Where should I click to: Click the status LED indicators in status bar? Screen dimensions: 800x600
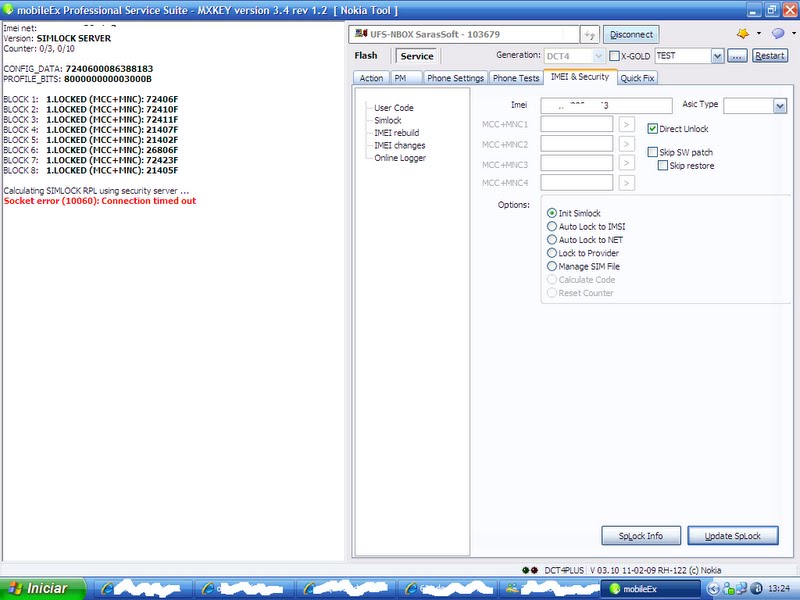(530, 570)
